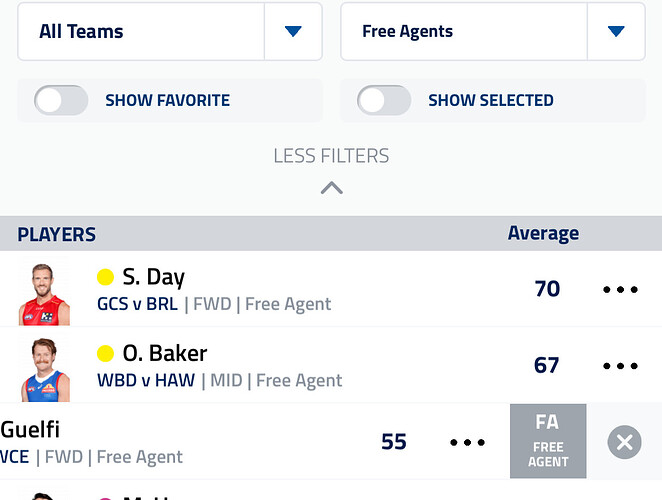
Task: Click O. Baker's yellow status dot
Action: point(105,353)
